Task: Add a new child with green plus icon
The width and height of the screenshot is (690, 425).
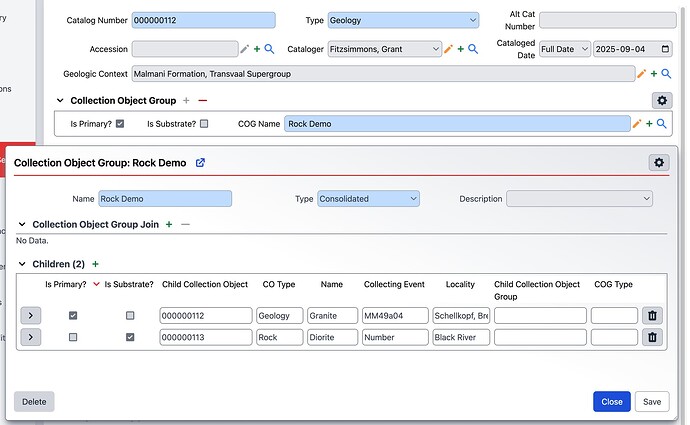Action: click(96, 264)
